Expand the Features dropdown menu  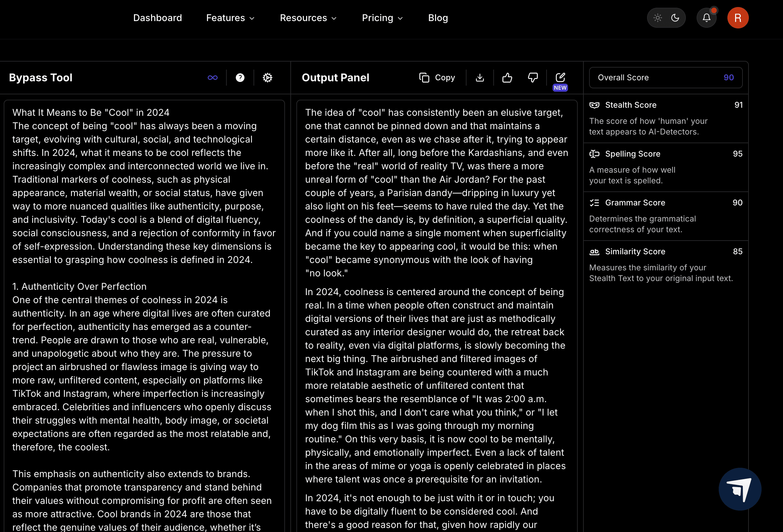pos(230,18)
